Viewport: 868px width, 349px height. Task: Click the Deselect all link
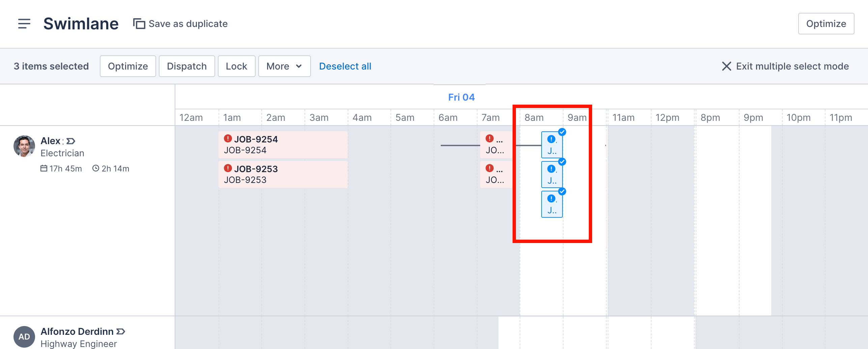(345, 66)
